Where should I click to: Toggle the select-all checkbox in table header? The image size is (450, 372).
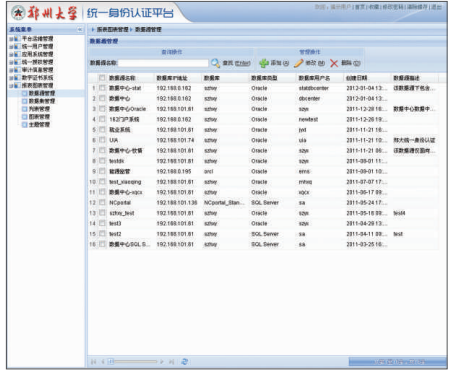click(x=102, y=78)
